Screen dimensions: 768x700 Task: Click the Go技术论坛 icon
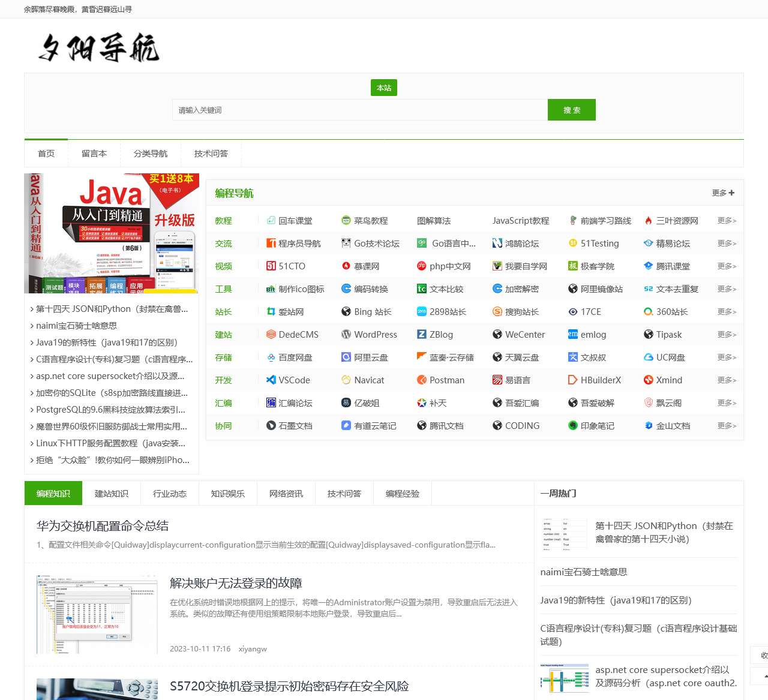tap(346, 244)
